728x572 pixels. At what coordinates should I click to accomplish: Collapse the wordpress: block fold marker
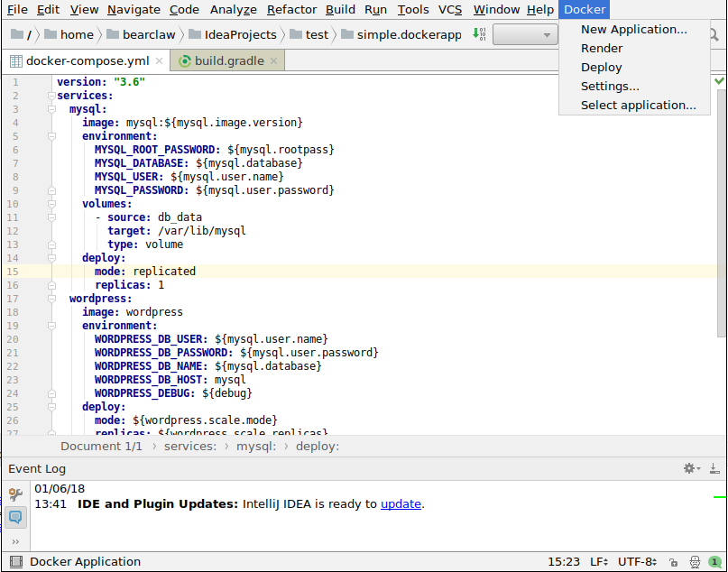(51, 299)
